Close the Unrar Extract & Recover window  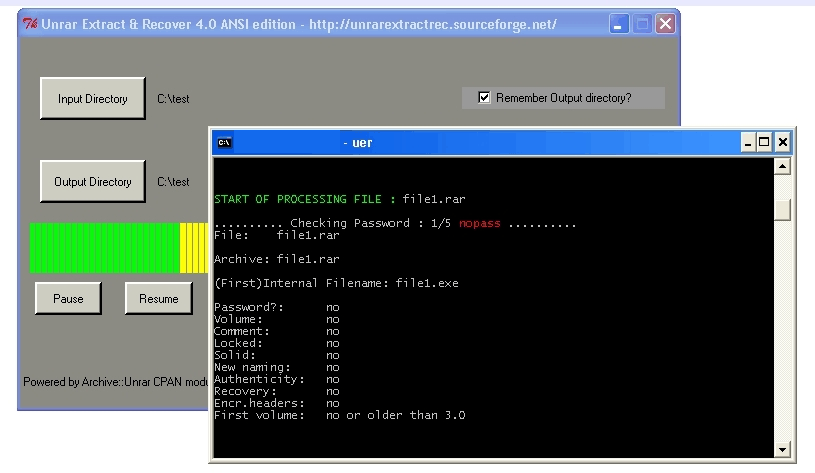click(x=665, y=24)
